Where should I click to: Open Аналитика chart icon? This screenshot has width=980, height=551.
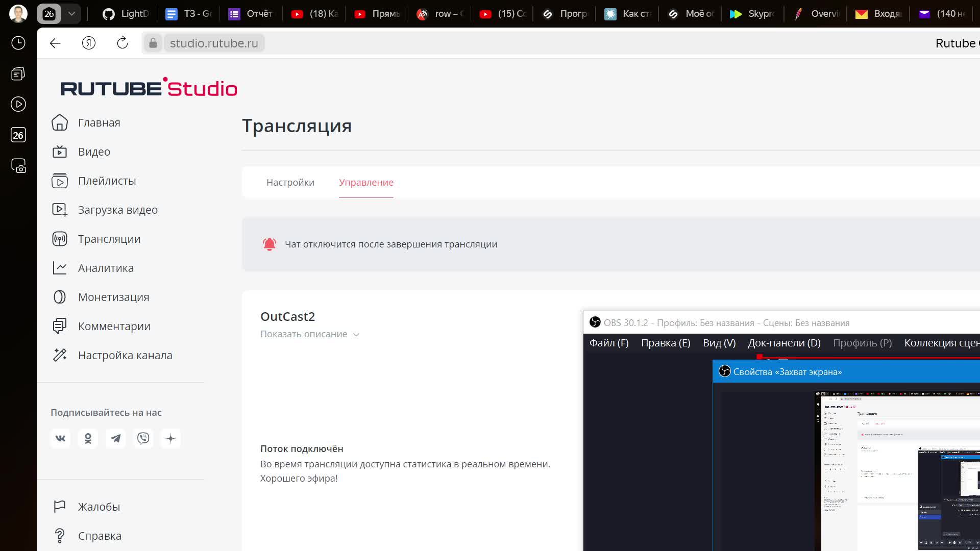[60, 268]
